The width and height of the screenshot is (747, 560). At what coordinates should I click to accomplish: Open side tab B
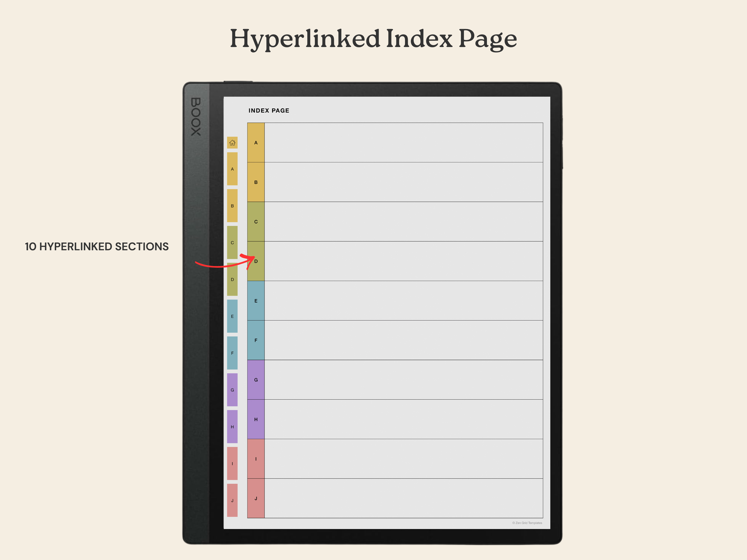(x=232, y=205)
